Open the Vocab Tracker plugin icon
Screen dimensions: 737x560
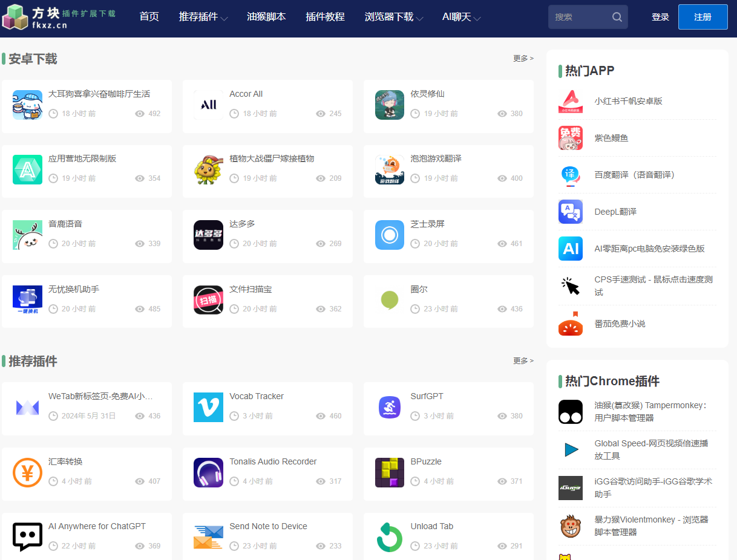click(208, 407)
